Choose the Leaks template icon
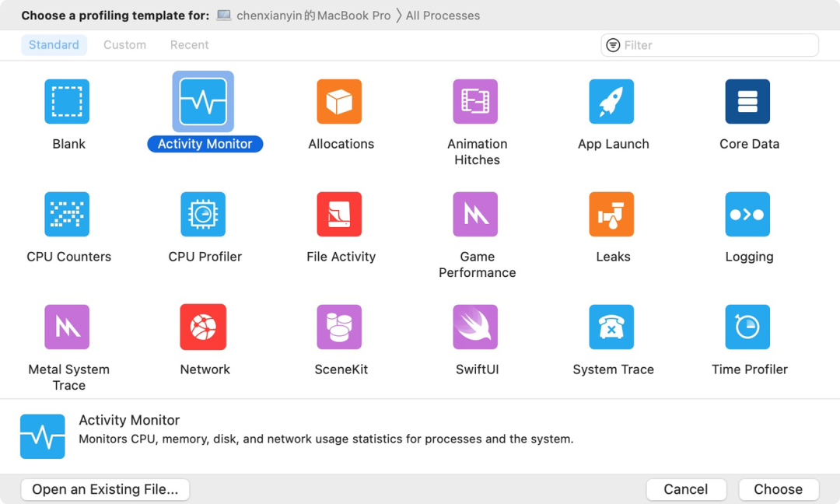 [611, 214]
